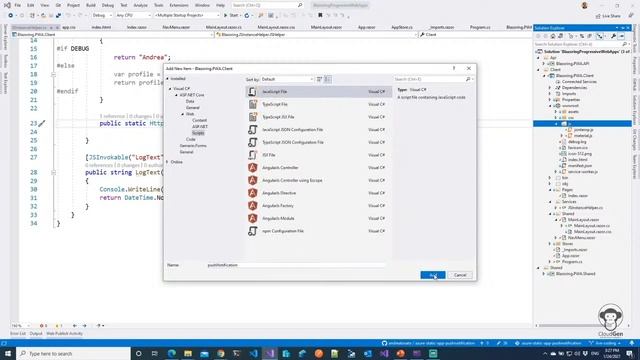Open the Output panel tab
This screenshot has width=640, height=360.
36,333
